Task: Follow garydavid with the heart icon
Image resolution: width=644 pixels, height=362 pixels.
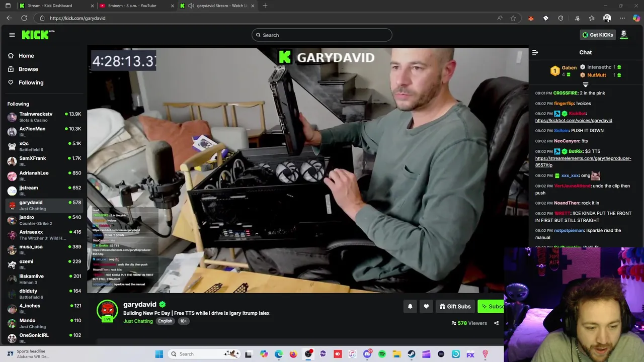Action: click(x=426, y=306)
